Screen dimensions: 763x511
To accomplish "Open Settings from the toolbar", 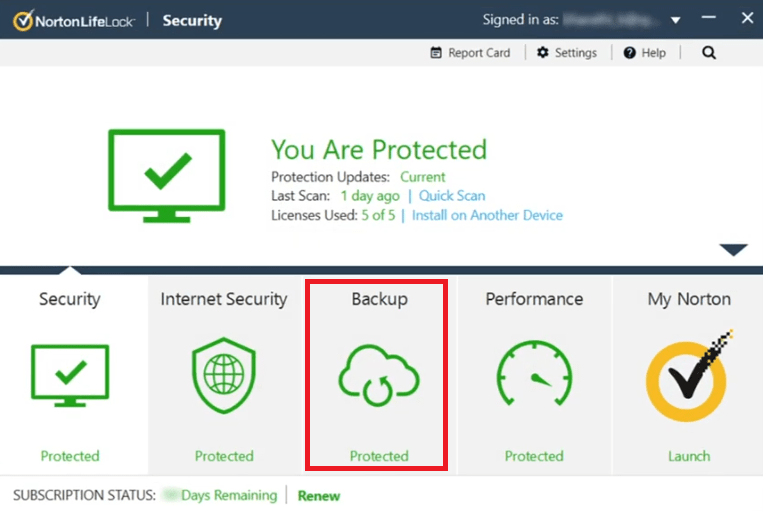I will (567, 53).
